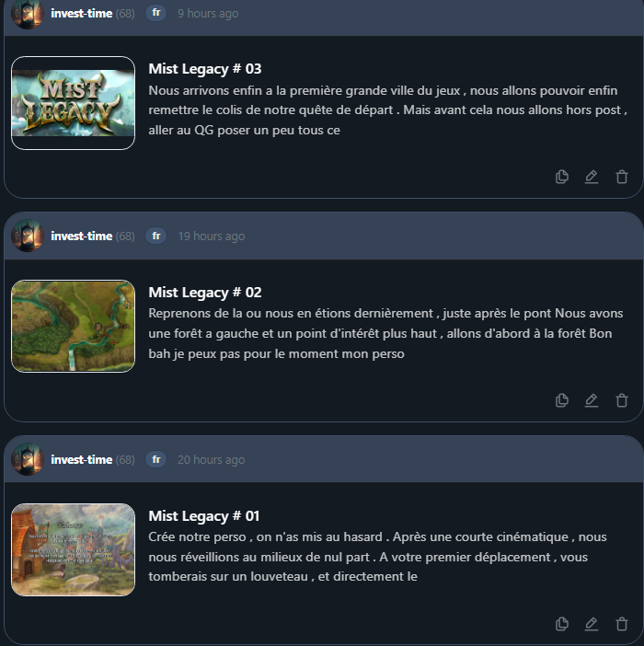Edit the Mist Legacy # 02 post
The width and height of the screenshot is (644, 646).
[592, 400]
